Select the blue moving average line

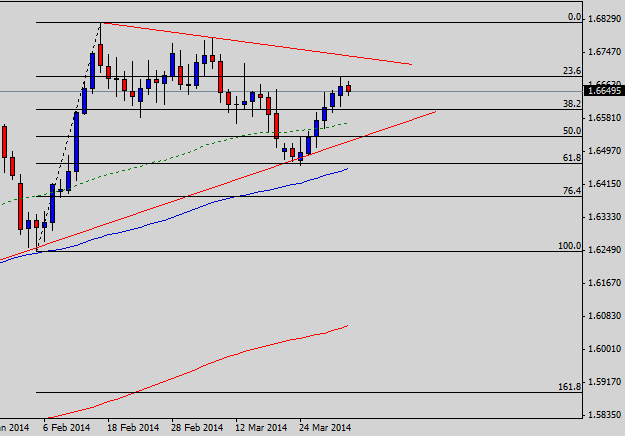click(x=300, y=182)
